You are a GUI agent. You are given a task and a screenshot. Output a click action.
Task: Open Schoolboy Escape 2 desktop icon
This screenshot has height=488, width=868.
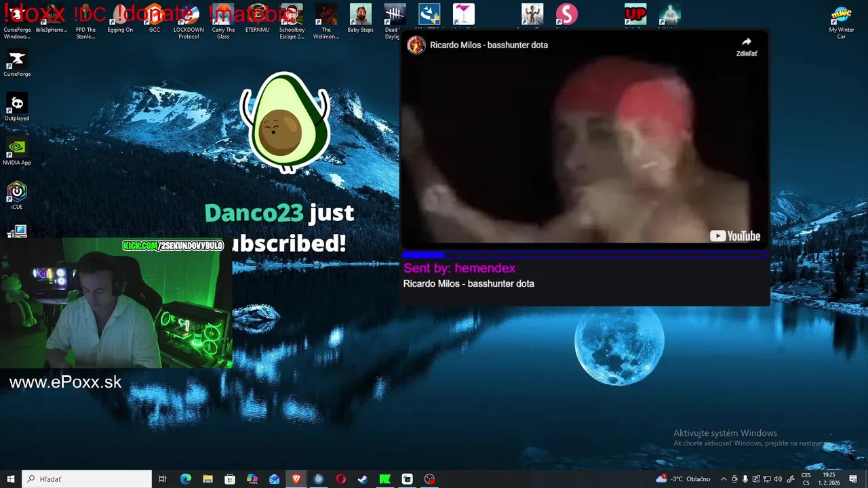292,22
